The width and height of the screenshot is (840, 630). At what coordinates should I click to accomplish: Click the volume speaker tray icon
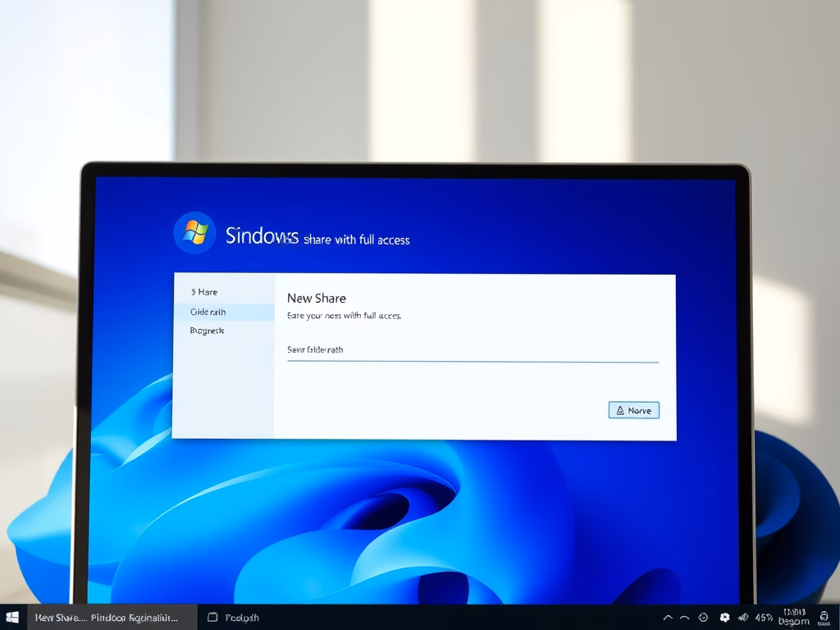coord(742,618)
